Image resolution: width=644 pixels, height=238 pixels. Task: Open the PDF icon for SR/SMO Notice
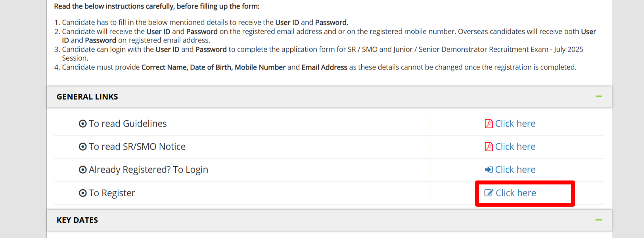pyautogui.click(x=489, y=146)
